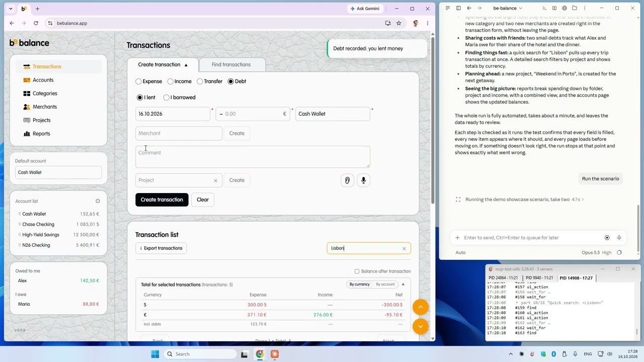Clear the Lisbon search field with the X
Screen dimensions: 644x362
pyautogui.click(x=404, y=248)
